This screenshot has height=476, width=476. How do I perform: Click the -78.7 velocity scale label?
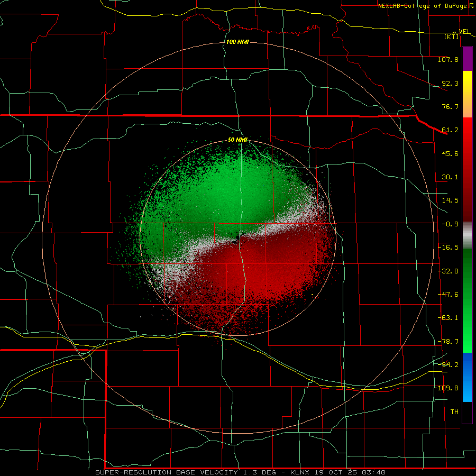point(448,342)
